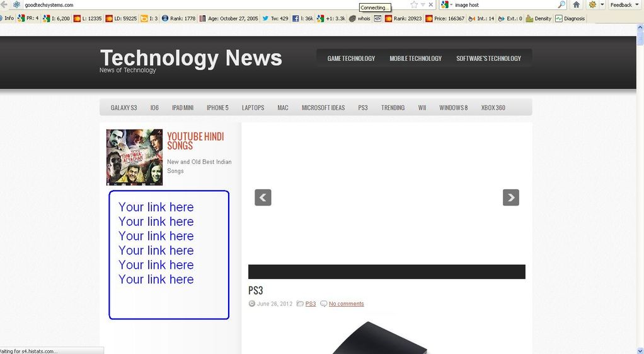Click the internal links 'Int.: 14' item
This screenshot has width=644, height=354.
click(x=481, y=18)
